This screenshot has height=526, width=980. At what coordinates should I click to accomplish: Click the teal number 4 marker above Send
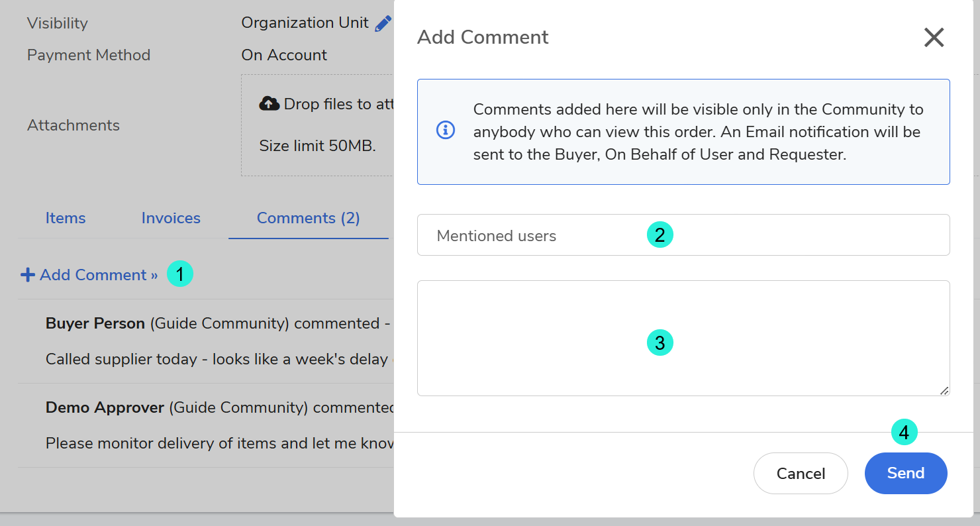pos(904,433)
